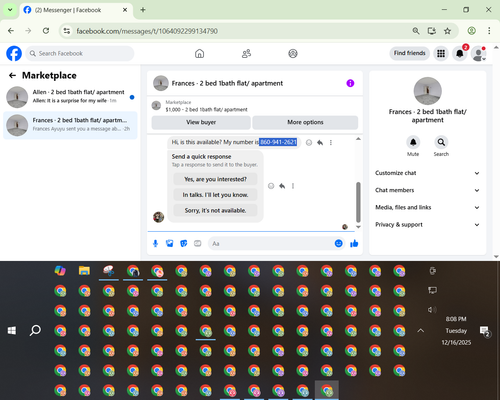This screenshot has width=500, height=400.
Task: Click the More options button
Action: click(305, 122)
